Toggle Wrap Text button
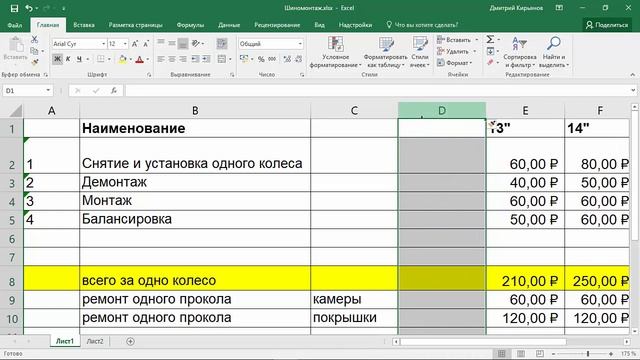Viewport: 640px width, 360px height. point(222,43)
